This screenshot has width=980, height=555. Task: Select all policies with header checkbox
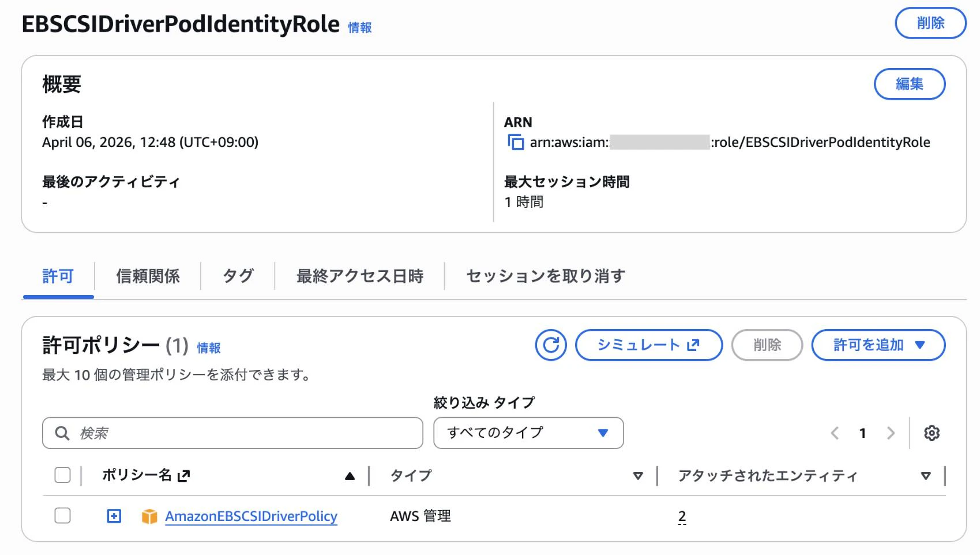coord(62,475)
